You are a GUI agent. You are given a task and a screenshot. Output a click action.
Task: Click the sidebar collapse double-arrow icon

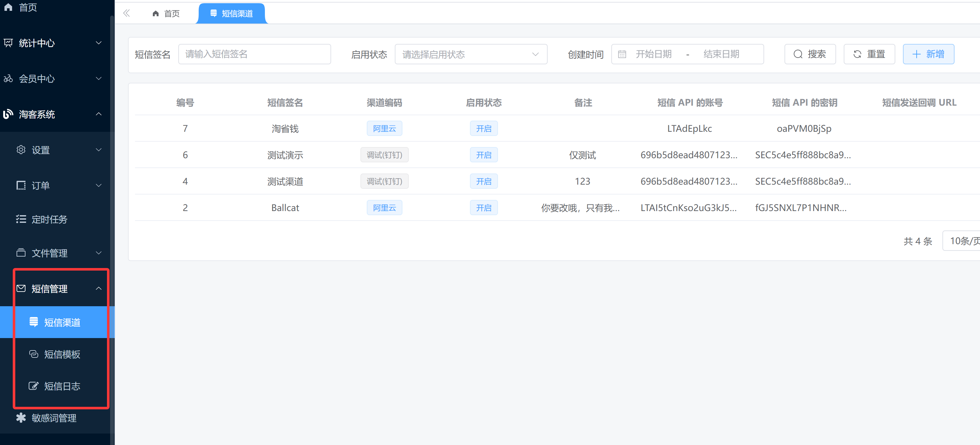coord(127,13)
